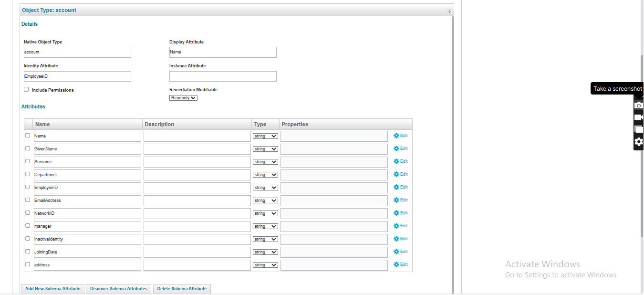Screen dimensions: 644x295
Task: Open the Type dropdown for address
Action: click(x=265, y=265)
